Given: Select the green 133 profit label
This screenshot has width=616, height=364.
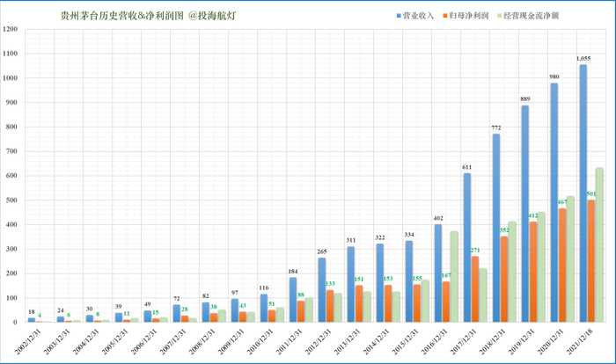Looking at the screenshot, I should point(330,284).
